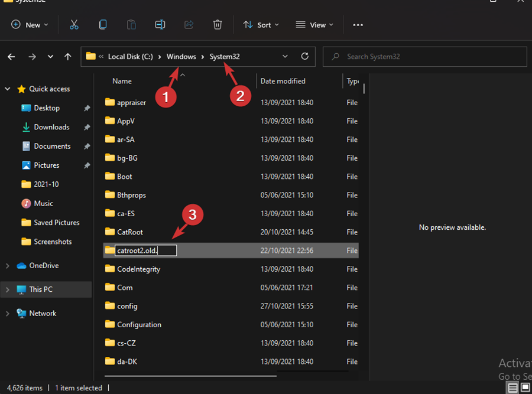This screenshot has height=394, width=532.
Task: Click pin icon next to Downloads
Action: 87,127
